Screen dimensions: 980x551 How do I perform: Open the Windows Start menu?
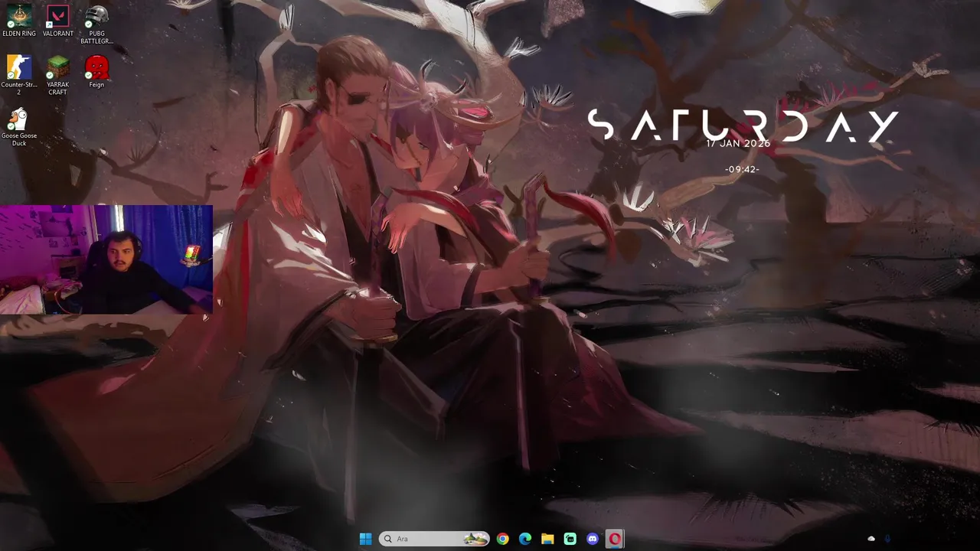point(365,539)
